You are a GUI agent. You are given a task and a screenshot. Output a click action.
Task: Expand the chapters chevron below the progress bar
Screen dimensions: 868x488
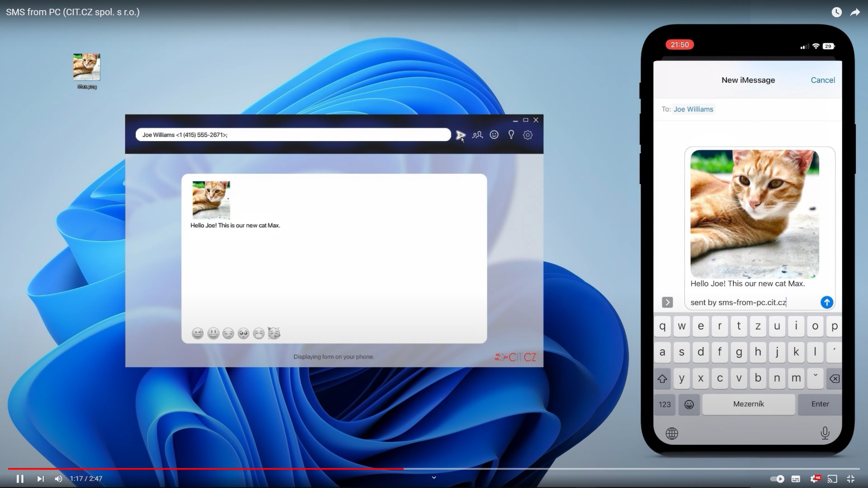click(434, 478)
